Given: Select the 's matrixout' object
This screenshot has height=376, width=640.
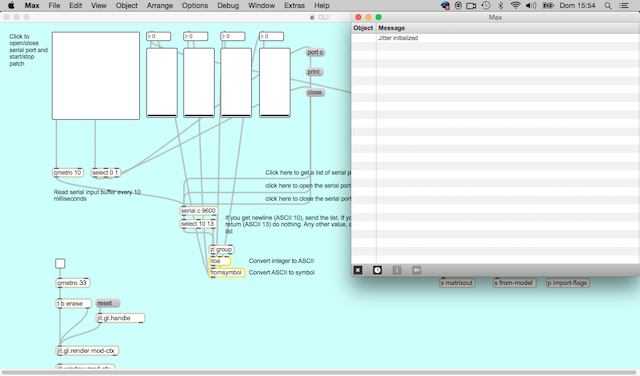Looking at the screenshot, I should pos(457,283).
